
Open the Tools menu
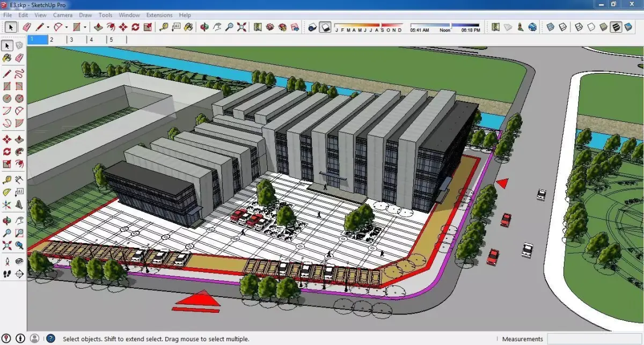tap(105, 15)
